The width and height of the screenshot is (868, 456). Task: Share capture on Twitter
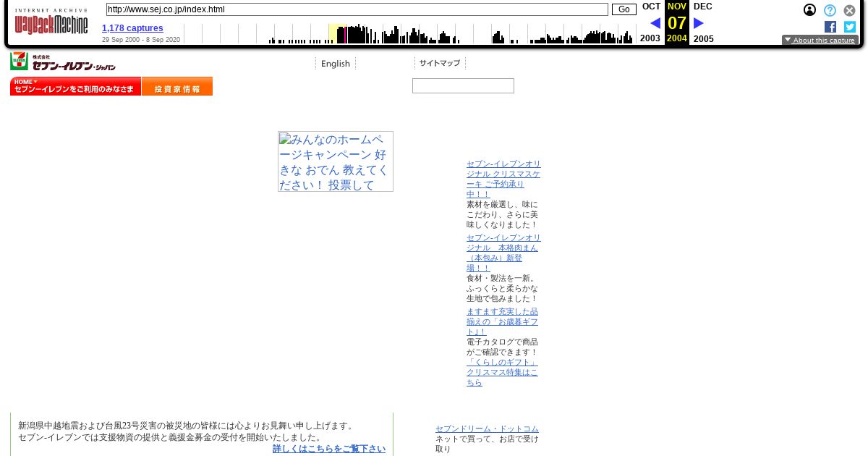850,27
